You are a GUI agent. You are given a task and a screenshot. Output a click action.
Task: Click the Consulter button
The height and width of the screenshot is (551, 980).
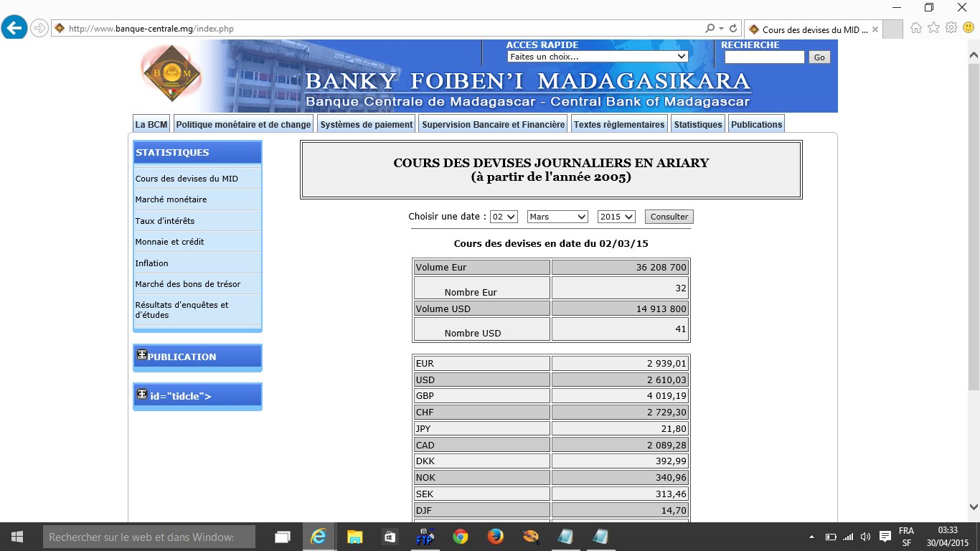669,217
